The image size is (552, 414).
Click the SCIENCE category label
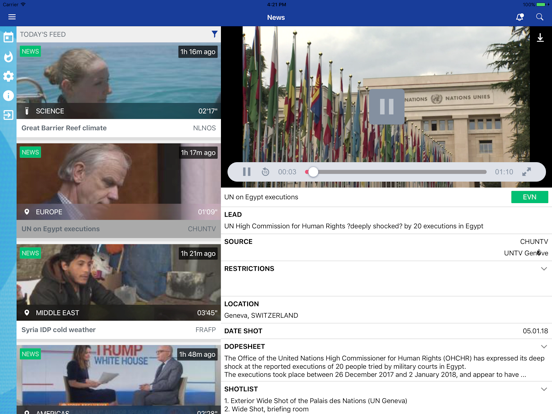tap(50, 111)
